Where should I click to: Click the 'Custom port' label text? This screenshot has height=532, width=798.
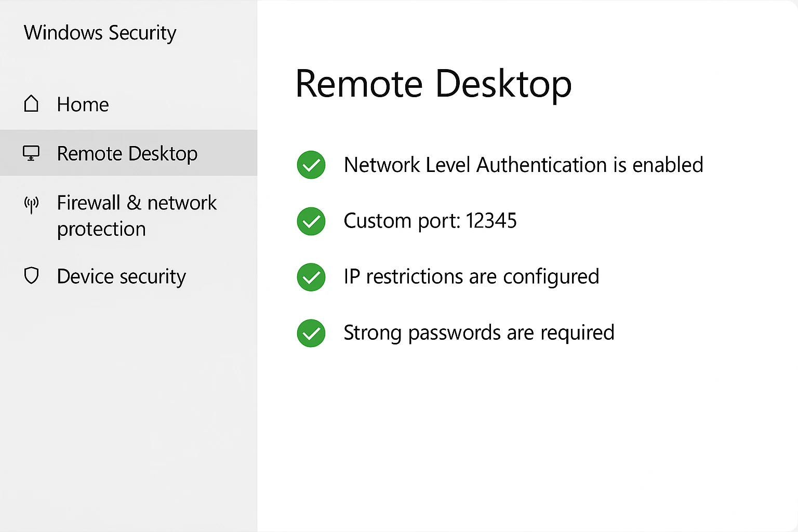(402, 221)
